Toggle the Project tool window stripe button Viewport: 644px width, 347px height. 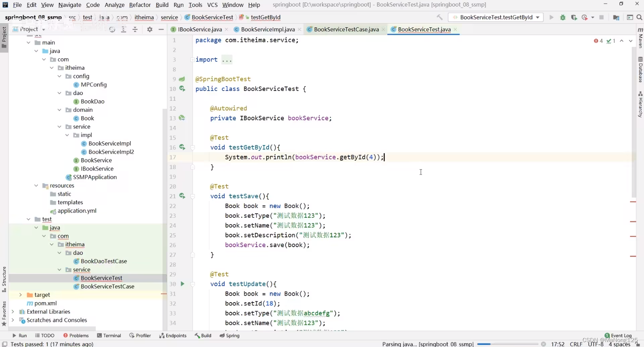point(4,38)
